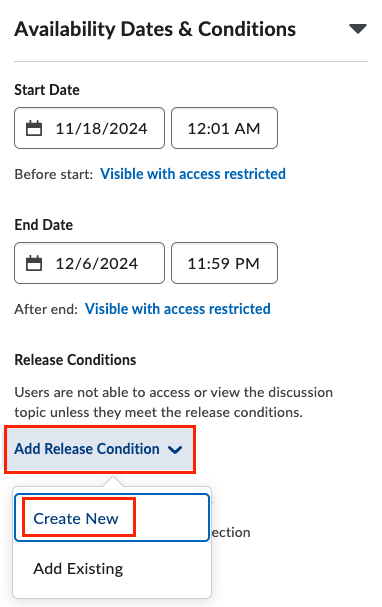The height and width of the screenshot is (607, 382).
Task: Click the Release Conditions heading
Action: click(x=75, y=360)
